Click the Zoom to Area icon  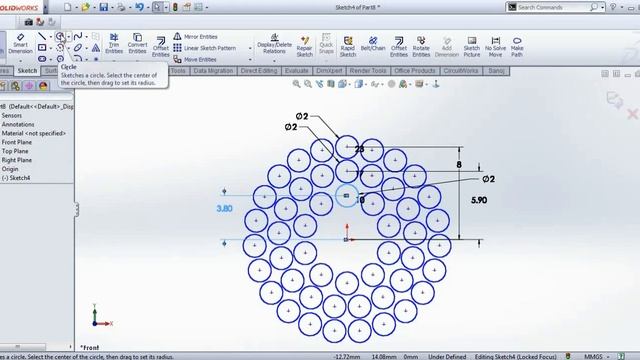(x=308, y=84)
